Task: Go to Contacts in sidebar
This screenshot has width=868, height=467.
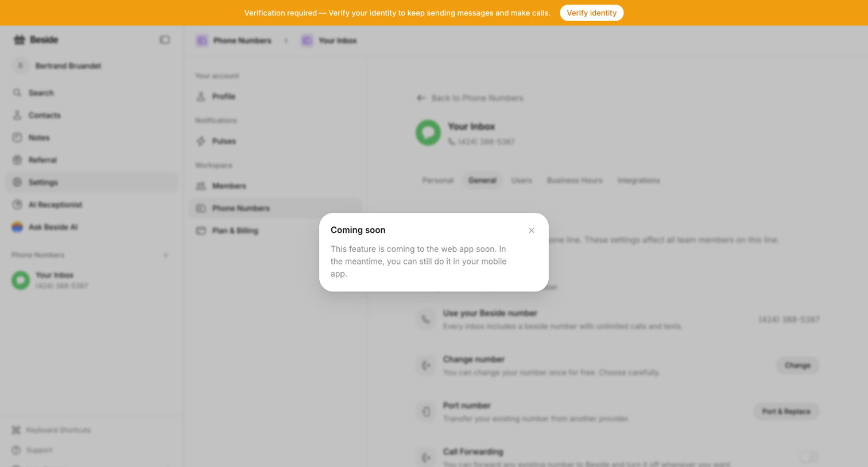Action: pos(92,115)
